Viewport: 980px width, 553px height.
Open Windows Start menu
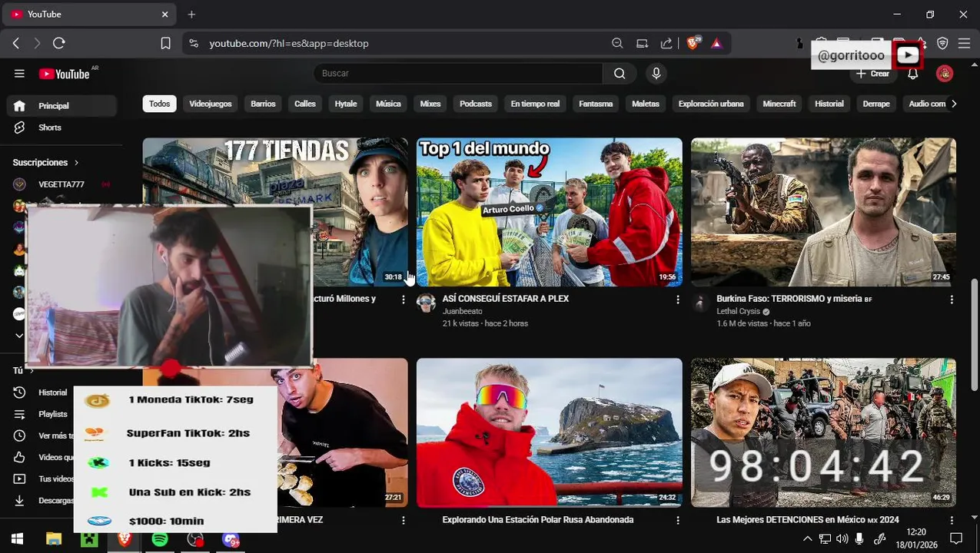(17, 539)
